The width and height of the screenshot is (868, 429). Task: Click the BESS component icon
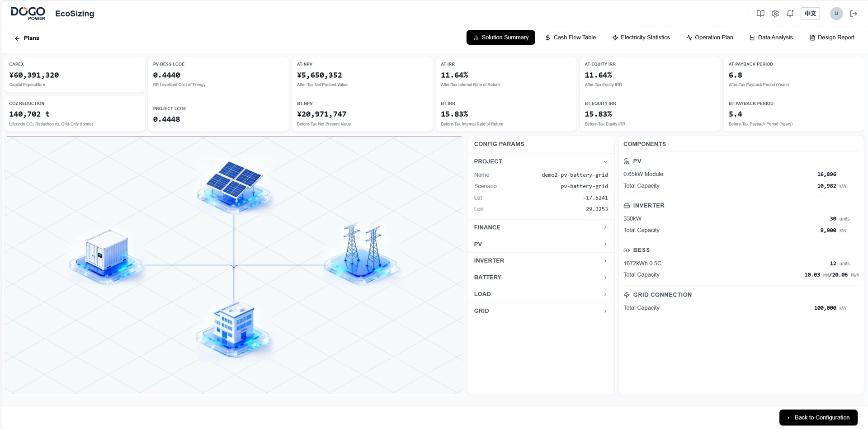pos(627,250)
